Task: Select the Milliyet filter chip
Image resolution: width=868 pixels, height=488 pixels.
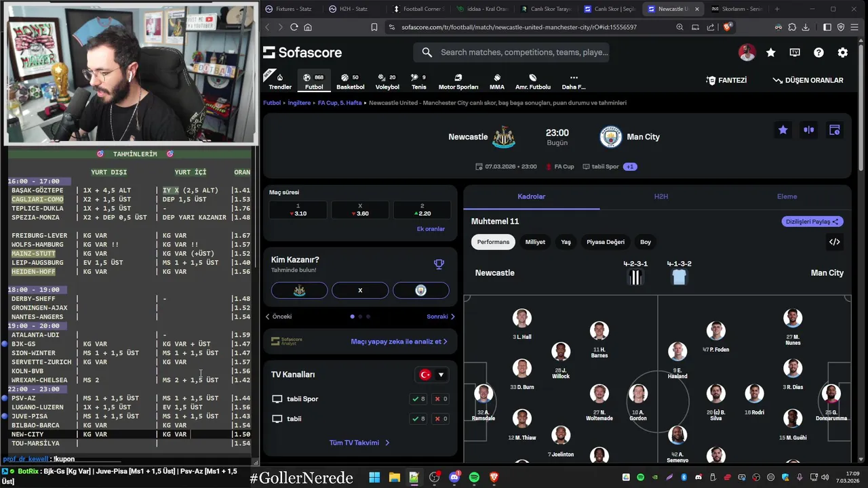Action: [x=535, y=242]
